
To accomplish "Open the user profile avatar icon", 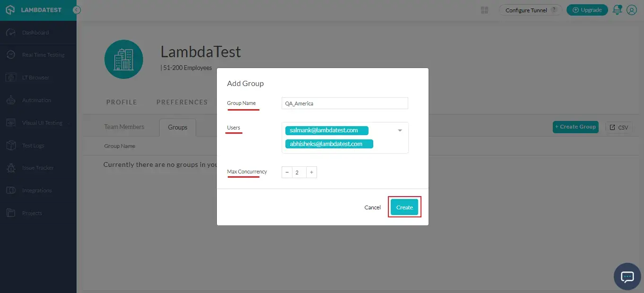I will pos(632,10).
